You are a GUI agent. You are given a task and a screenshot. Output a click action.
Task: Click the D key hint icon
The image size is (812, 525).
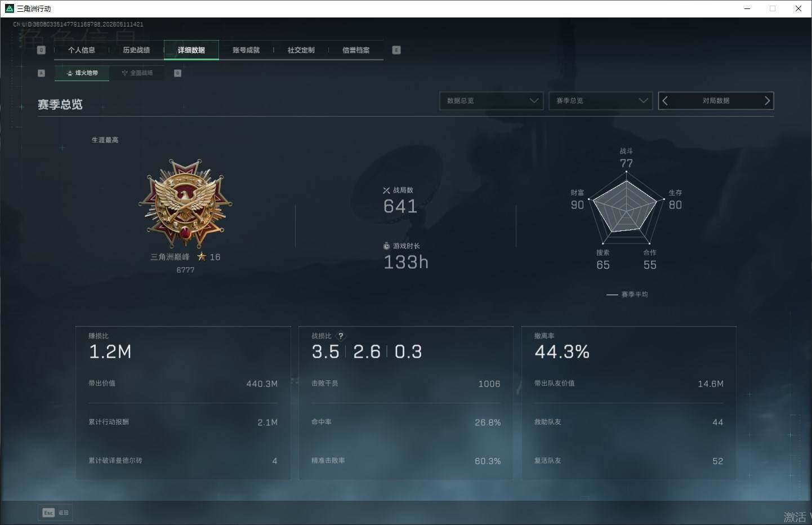178,73
